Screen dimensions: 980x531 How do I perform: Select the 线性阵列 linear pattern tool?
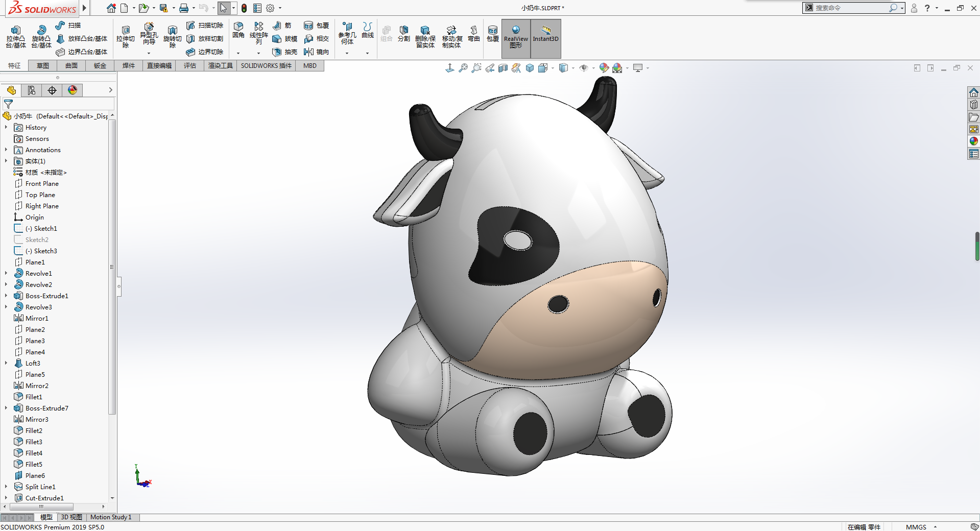[x=259, y=33]
